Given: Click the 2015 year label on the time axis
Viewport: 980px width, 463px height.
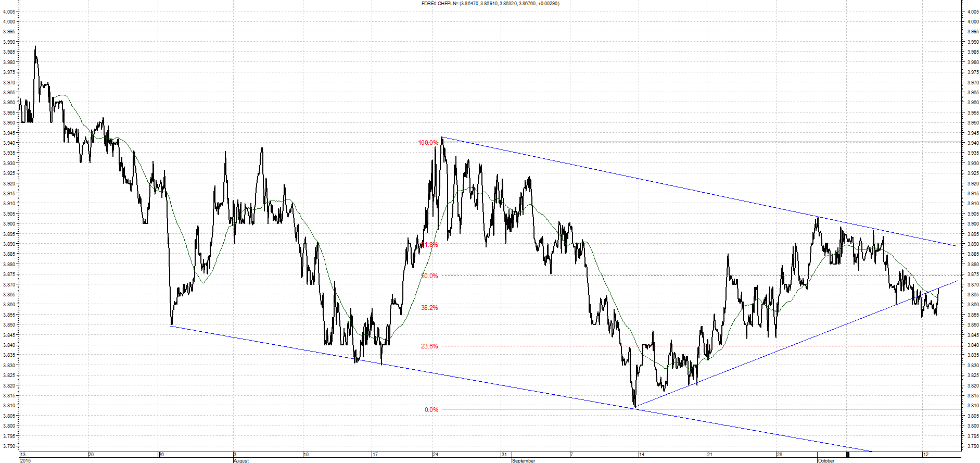Looking at the screenshot, I should (x=26, y=460).
